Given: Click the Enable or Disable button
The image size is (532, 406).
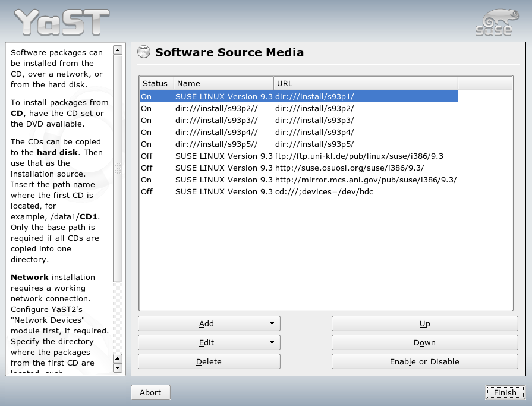Looking at the screenshot, I should [425, 361].
